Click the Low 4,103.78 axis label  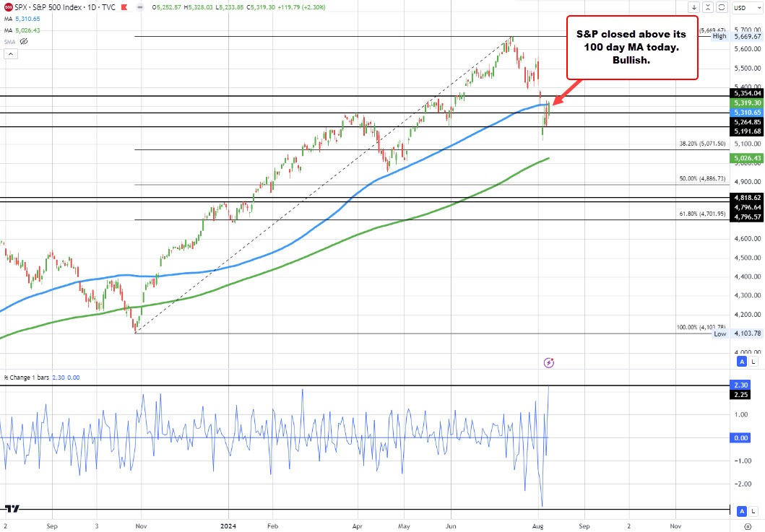(737, 333)
